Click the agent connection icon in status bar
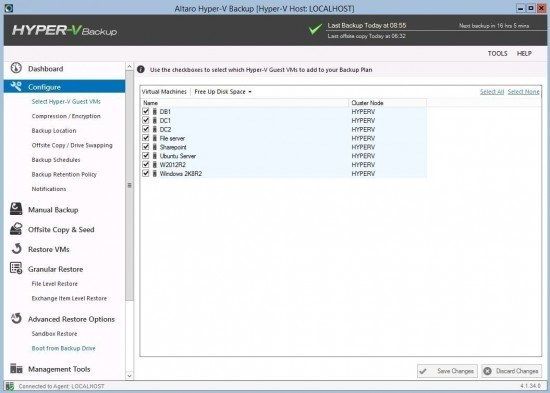This screenshot has width=550, height=393. click(9, 386)
